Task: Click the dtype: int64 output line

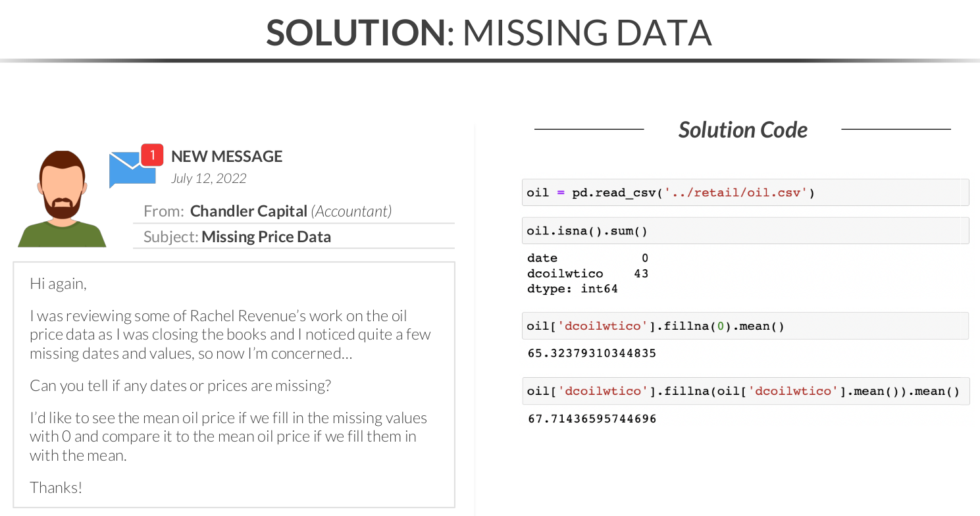Action: click(572, 289)
